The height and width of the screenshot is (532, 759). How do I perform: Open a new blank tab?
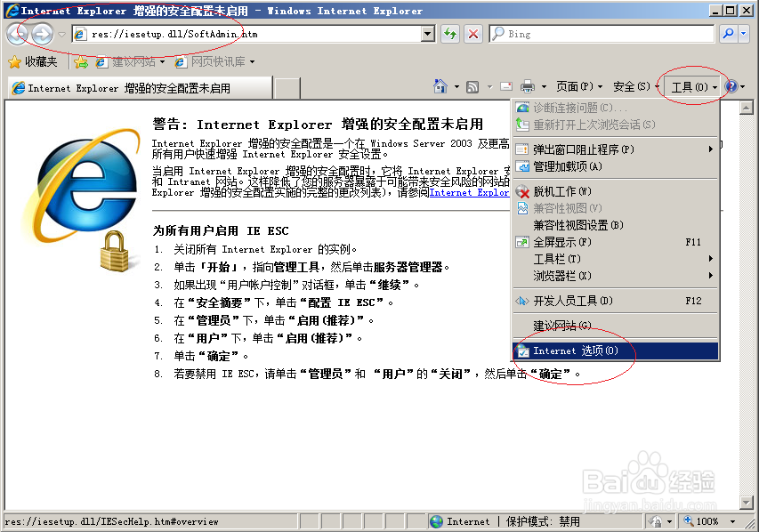tap(287, 88)
